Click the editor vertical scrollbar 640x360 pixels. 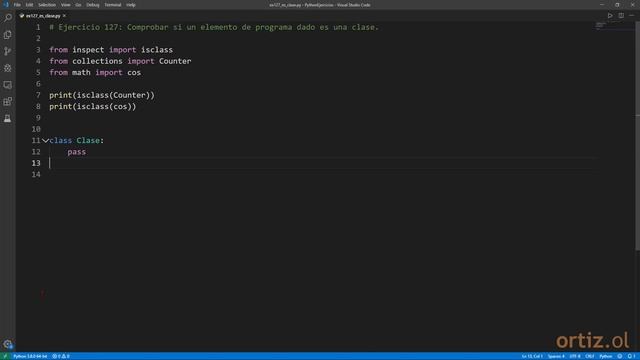[x=638, y=137]
